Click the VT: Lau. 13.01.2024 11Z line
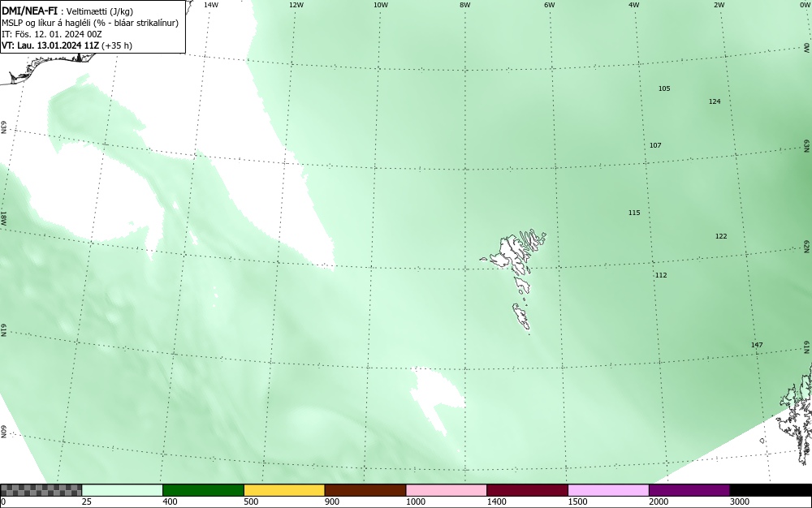Image resolution: width=812 pixels, height=508 pixels. (x=67, y=45)
